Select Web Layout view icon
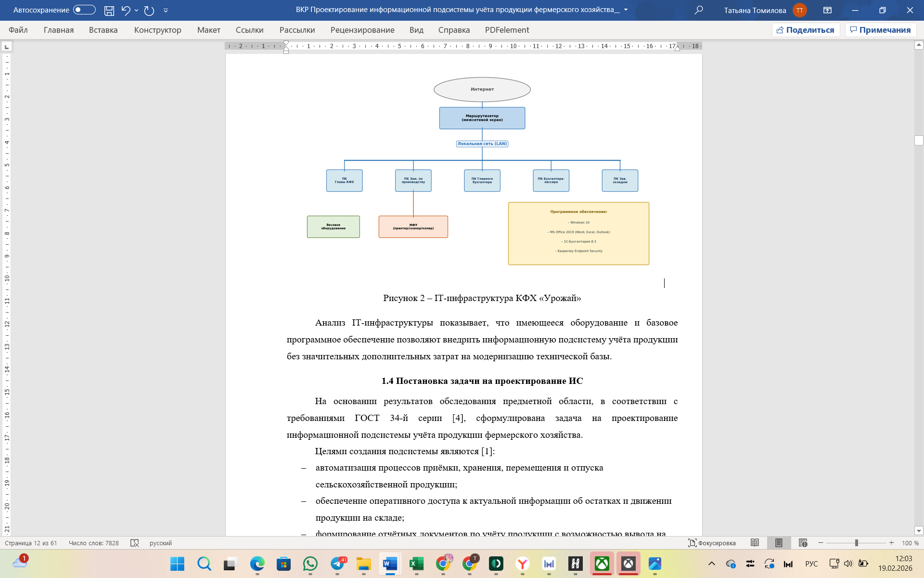This screenshot has width=924, height=578. [803, 543]
